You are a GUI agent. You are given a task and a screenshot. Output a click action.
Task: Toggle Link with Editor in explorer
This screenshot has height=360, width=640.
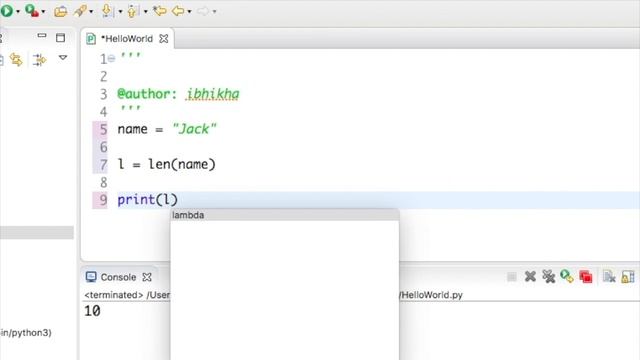(x=16, y=60)
